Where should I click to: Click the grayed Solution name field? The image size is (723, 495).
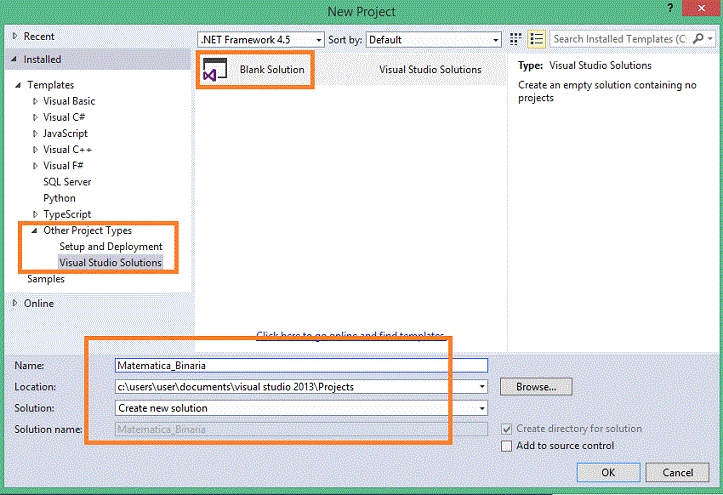click(301, 429)
